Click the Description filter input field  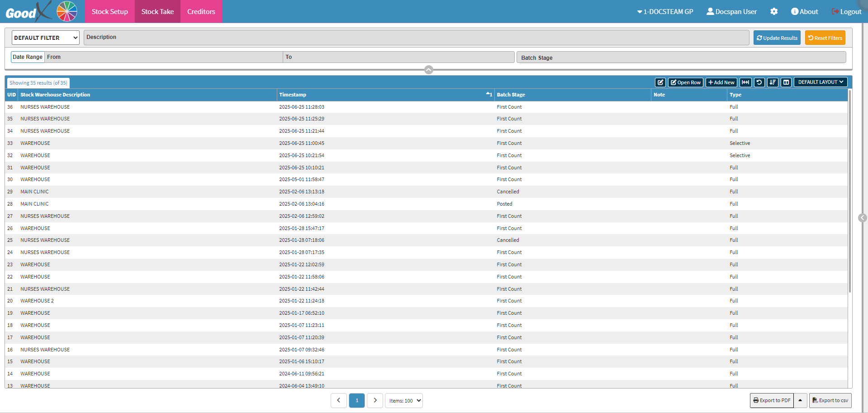tap(416, 38)
